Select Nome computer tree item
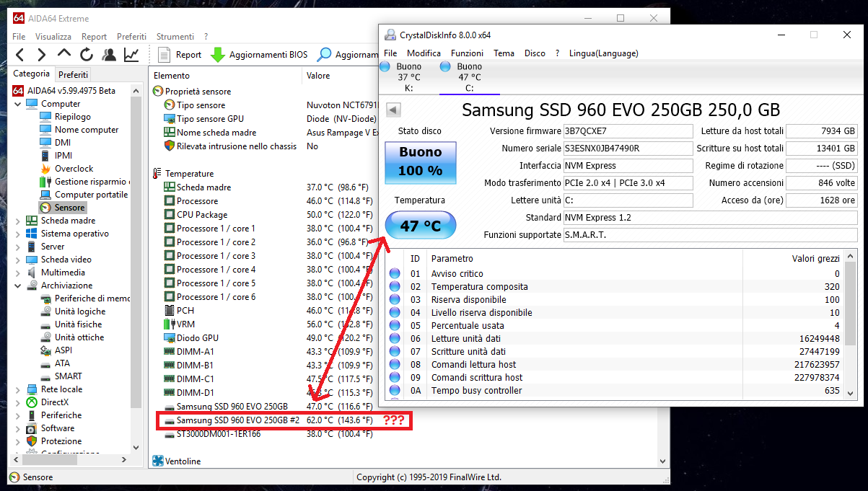The image size is (868, 491). pos(87,130)
